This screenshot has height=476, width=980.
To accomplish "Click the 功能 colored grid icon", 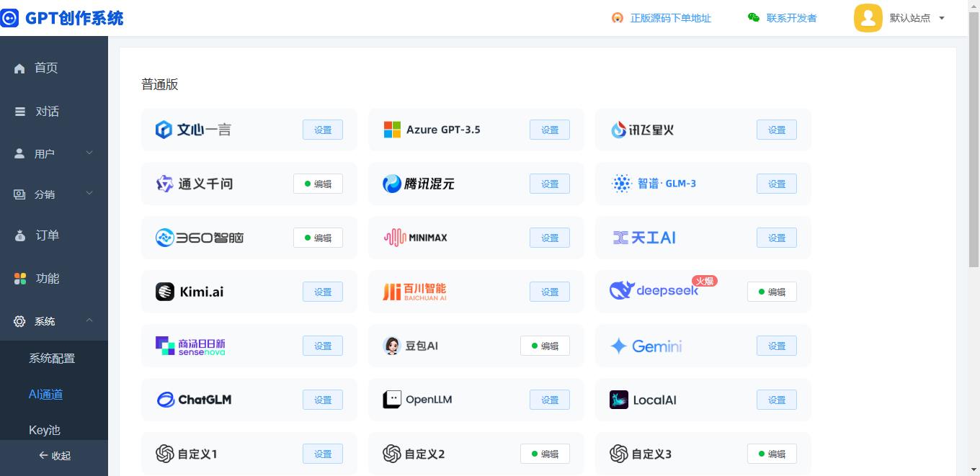I will [x=20, y=279].
